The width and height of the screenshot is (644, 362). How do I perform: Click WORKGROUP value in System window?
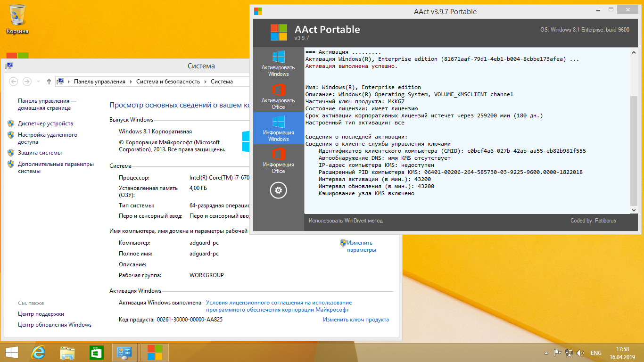(x=206, y=275)
